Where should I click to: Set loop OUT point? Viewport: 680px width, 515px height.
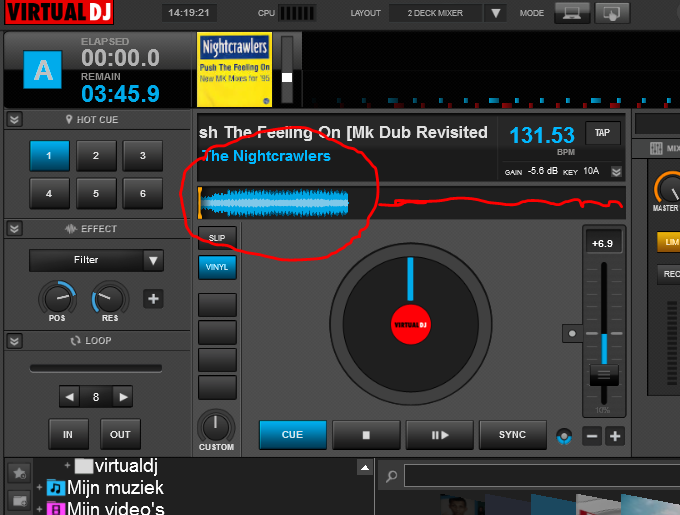[x=120, y=434]
